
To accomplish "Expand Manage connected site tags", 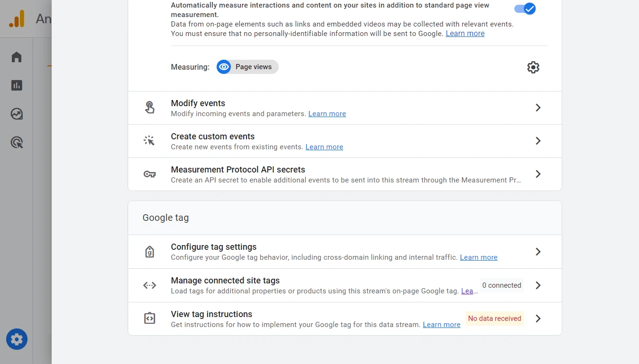I will point(538,285).
